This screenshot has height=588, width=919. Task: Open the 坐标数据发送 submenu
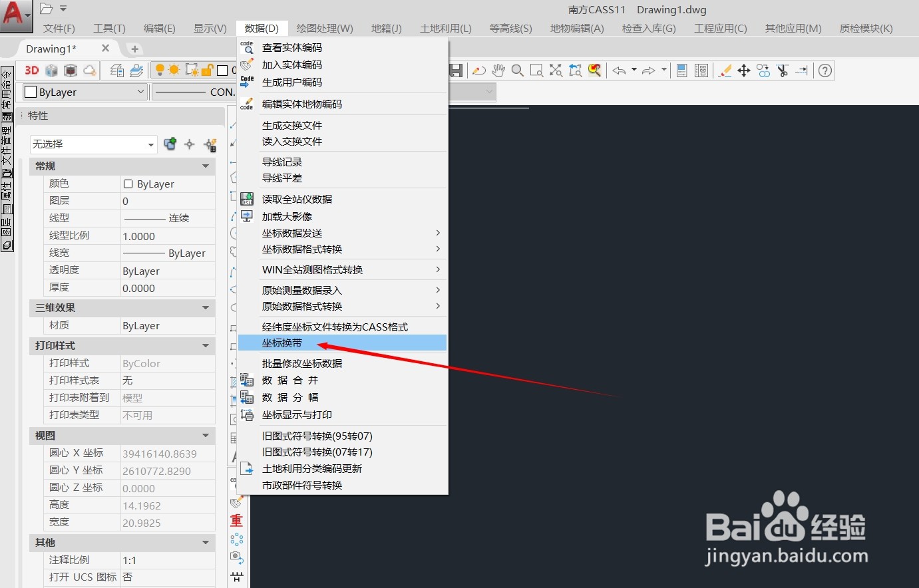(342, 233)
